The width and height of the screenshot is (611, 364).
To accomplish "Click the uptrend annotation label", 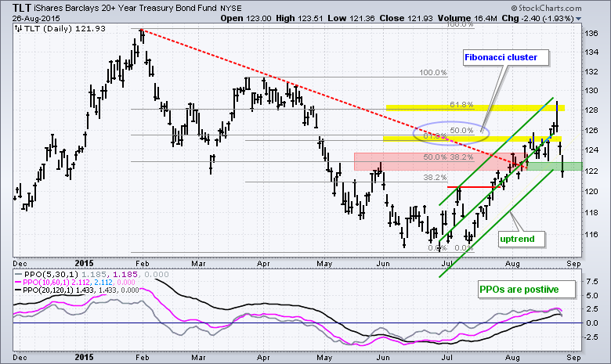I will [521, 239].
